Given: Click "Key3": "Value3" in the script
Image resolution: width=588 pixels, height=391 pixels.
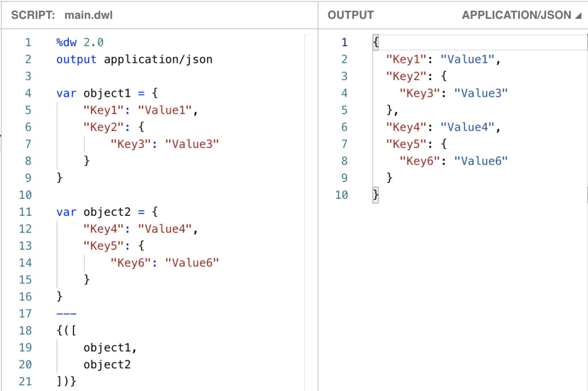Looking at the screenshot, I should [165, 144].
